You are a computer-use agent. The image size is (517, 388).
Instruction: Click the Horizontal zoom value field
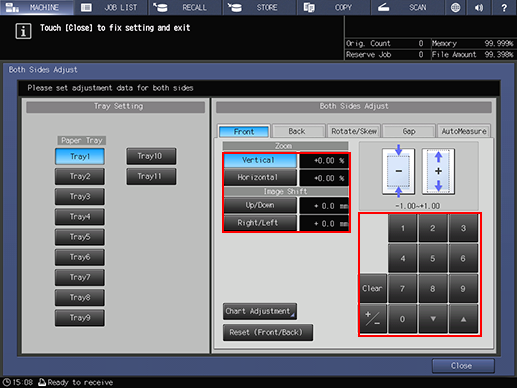coord(324,178)
